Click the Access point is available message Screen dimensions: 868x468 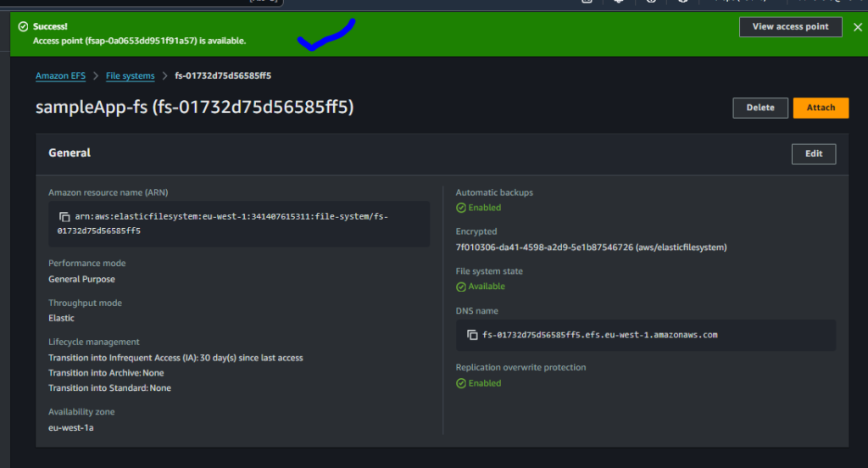[140, 41]
